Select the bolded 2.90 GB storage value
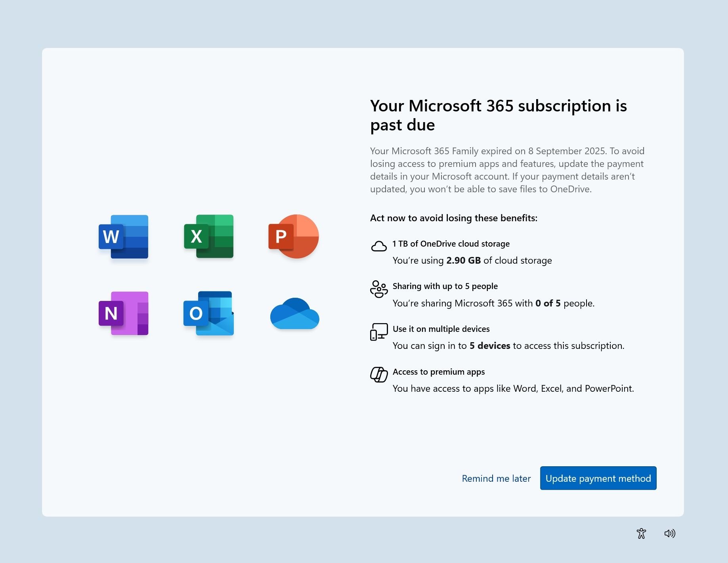This screenshot has width=728, height=563. 463,260
